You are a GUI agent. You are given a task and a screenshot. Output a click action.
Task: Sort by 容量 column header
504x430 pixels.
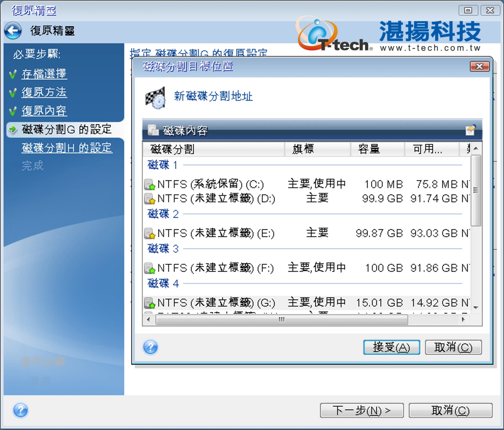click(x=378, y=149)
